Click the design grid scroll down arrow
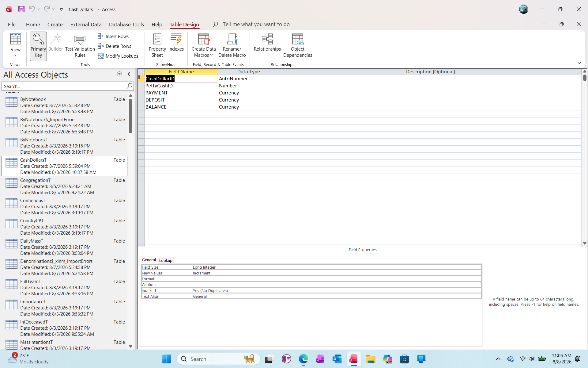 [x=585, y=243]
